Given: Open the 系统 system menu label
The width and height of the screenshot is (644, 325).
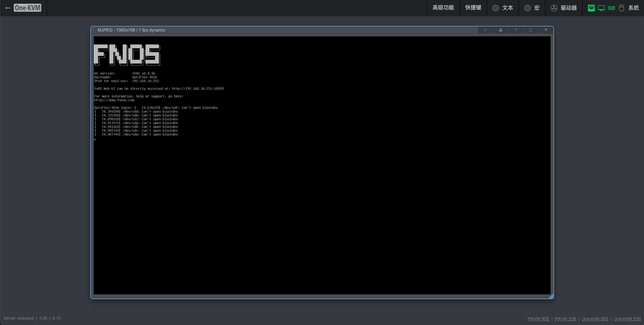Looking at the screenshot, I should tap(634, 8).
